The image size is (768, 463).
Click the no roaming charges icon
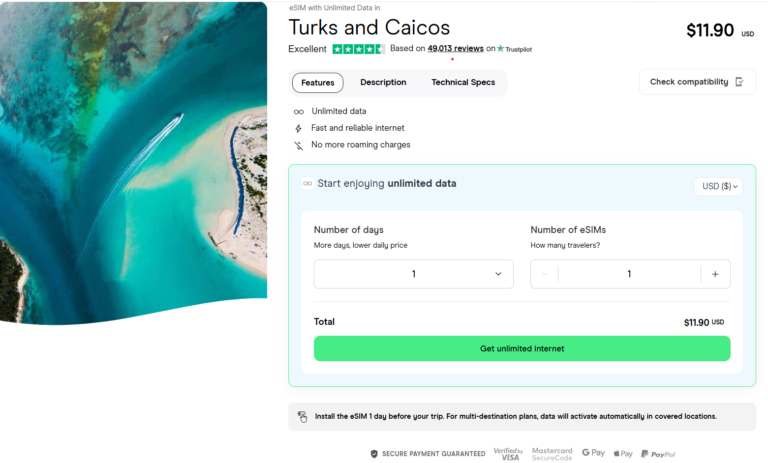point(298,145)
